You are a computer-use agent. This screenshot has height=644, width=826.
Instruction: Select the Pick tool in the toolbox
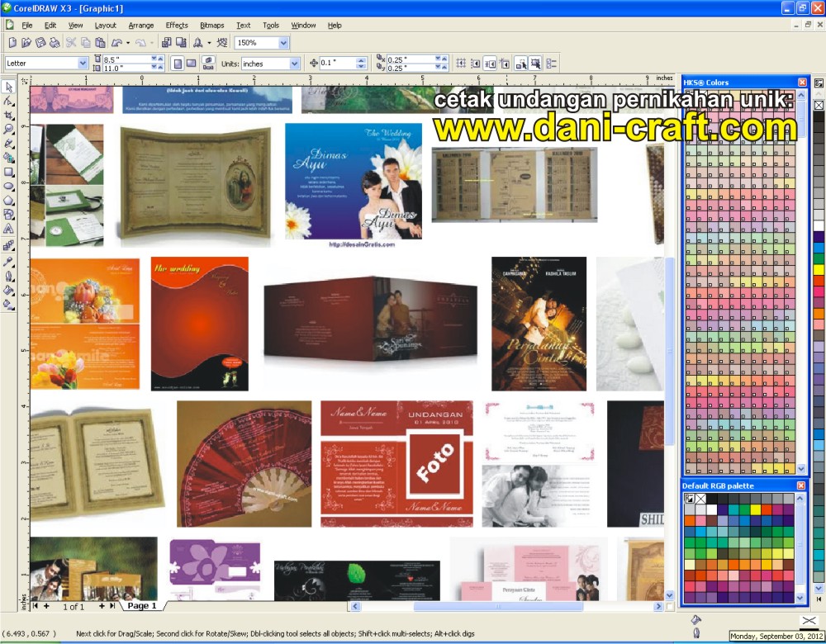[8, 87]
